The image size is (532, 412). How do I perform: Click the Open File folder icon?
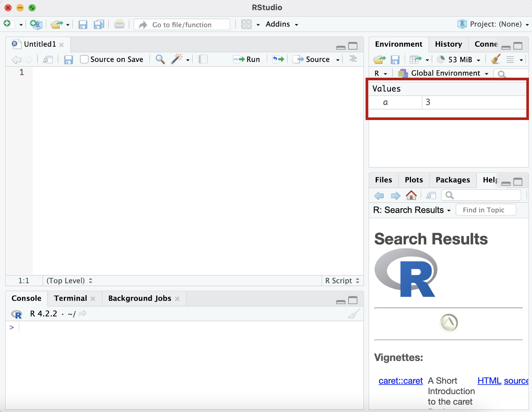click(57, 24)
